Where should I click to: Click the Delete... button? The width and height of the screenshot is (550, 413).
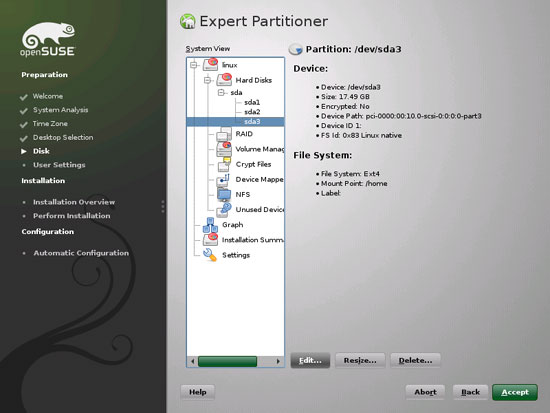pyautogui.click(x=415, y=360)
